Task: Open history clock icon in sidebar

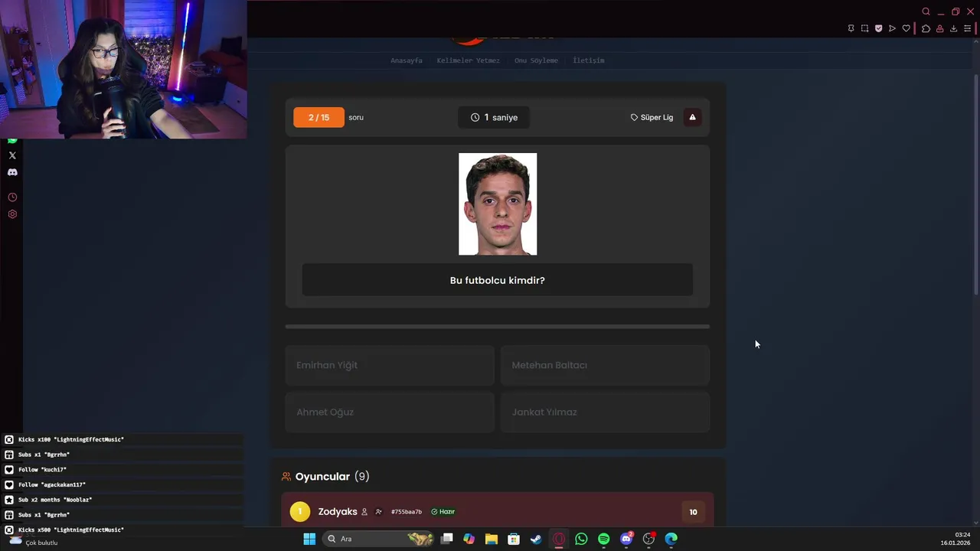Action: [12, 197]
